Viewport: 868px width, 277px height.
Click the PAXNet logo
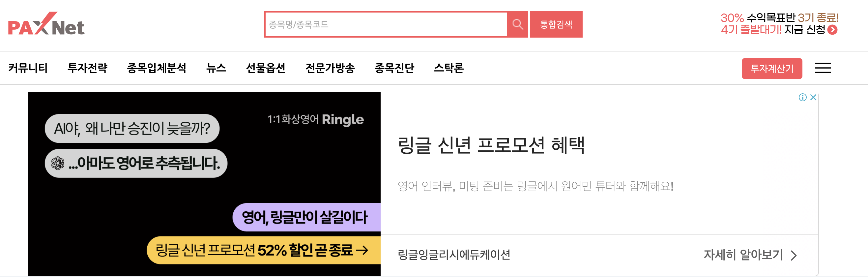click(46, 24)
